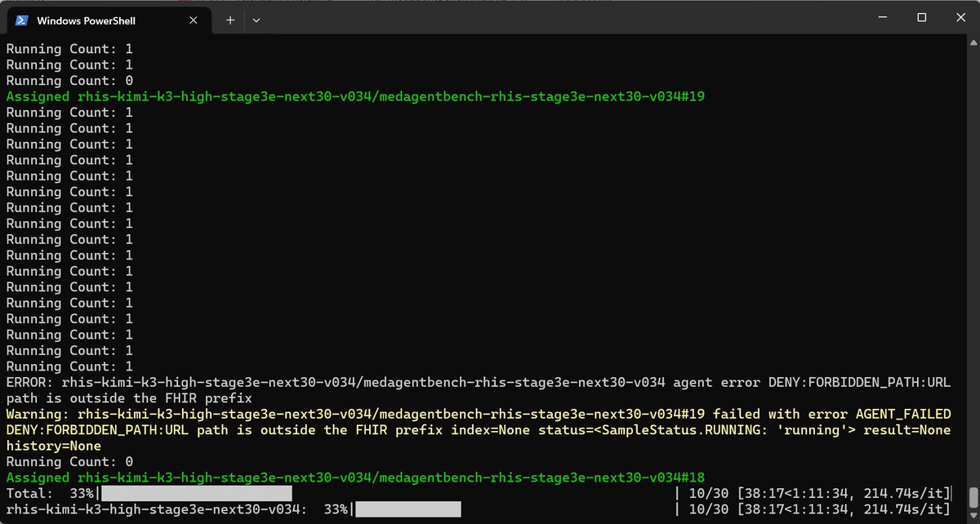Click the Total progress bar
980x524 pixels.
tap(196, 494)
